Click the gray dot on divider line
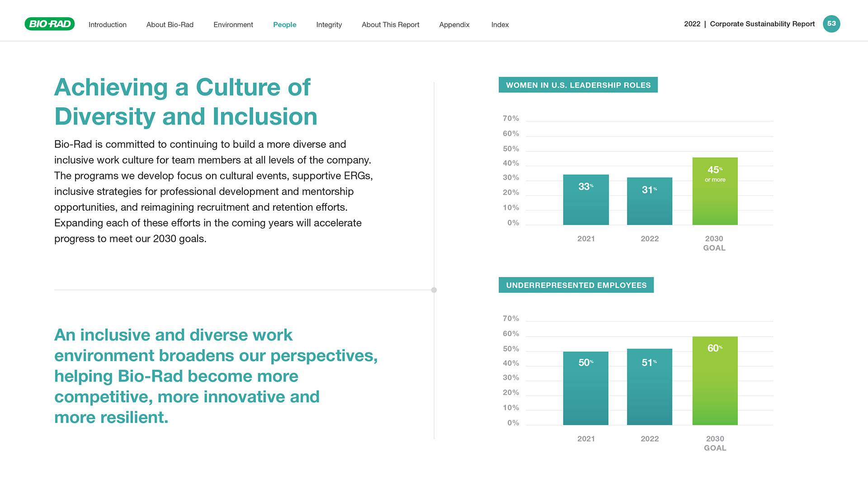868x488 pixels. pyautogui.click(x=434, y=290)
